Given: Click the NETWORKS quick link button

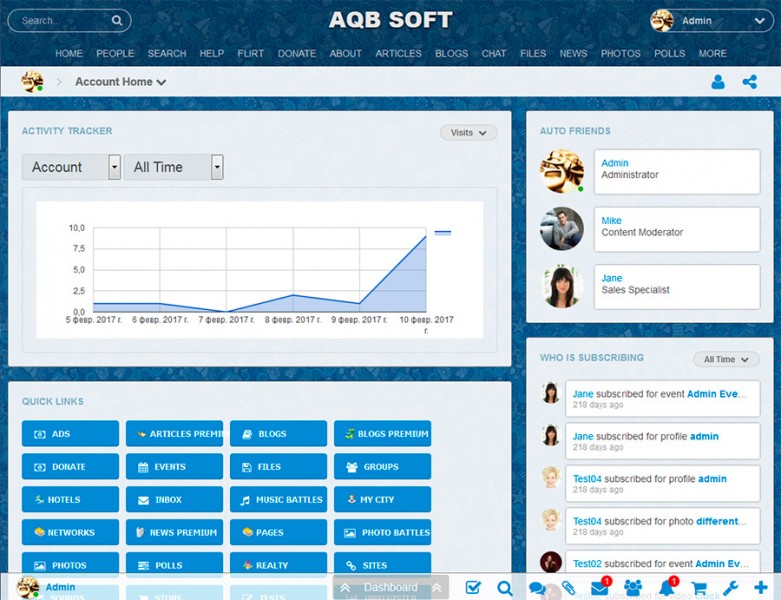Looking at the screenshot, I should coord(70,532).
